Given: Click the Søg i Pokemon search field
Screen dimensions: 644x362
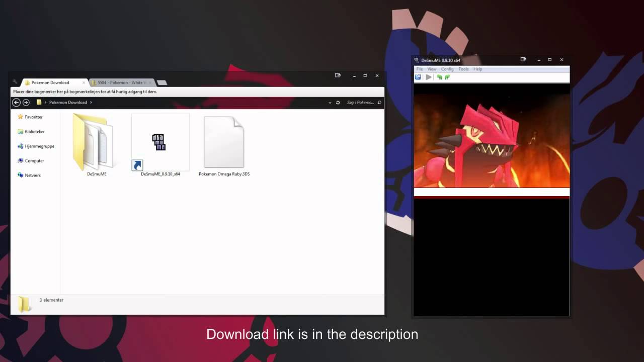Looking at the screenshot, I should 360,103.
